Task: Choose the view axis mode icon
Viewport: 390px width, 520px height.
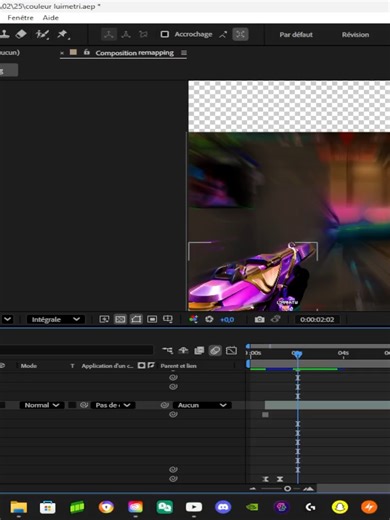Action: (143, 34)
